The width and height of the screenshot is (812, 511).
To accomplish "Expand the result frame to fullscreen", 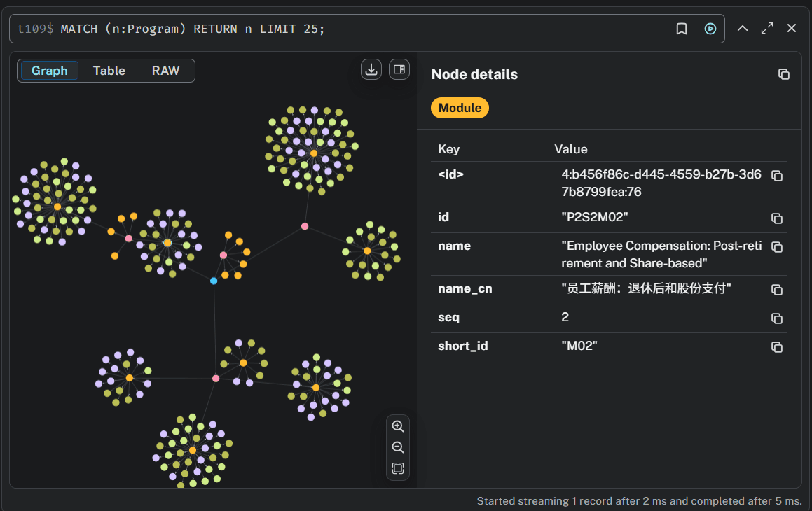I will [x=766, y=29].
